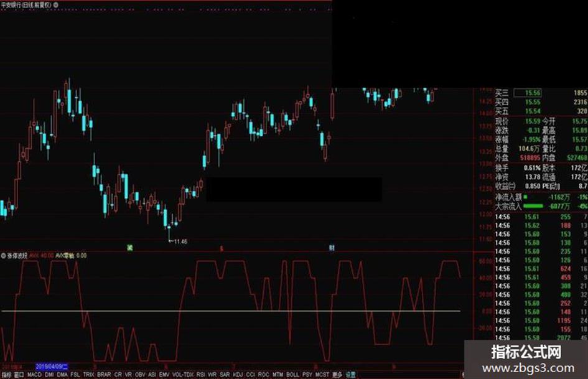Click the 买四 price 15.55

[x=533, y=101]
